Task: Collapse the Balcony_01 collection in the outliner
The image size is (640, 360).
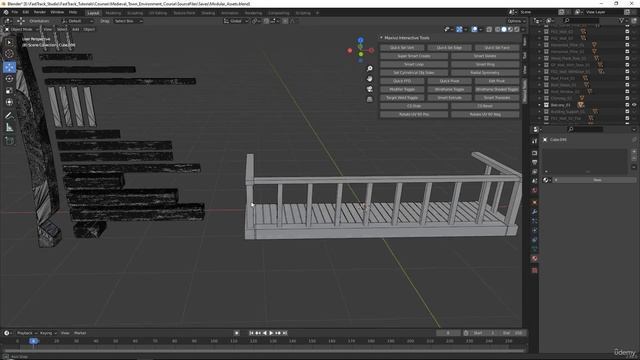Action: click(540, 105)
